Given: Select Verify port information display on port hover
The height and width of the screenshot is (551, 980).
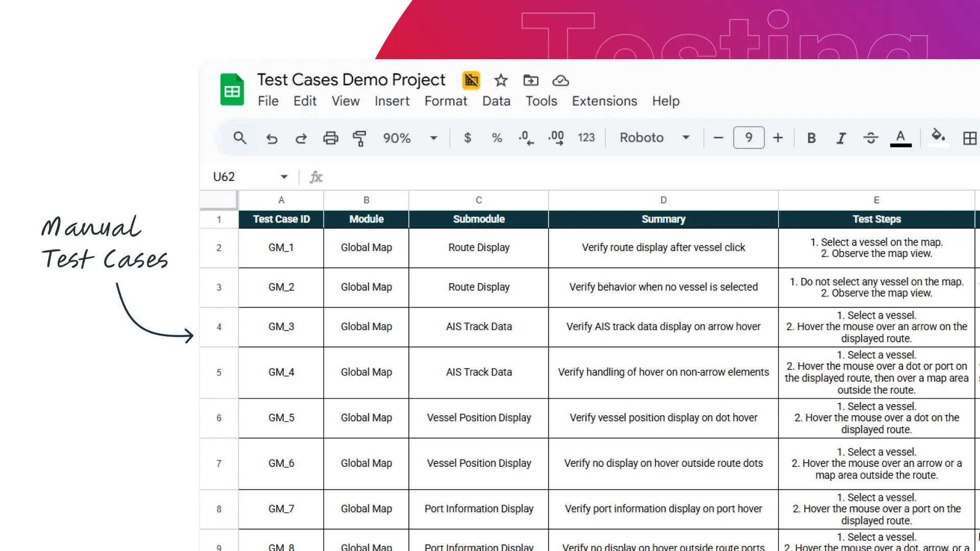Looking at the screenshot, I should point(663,509).
